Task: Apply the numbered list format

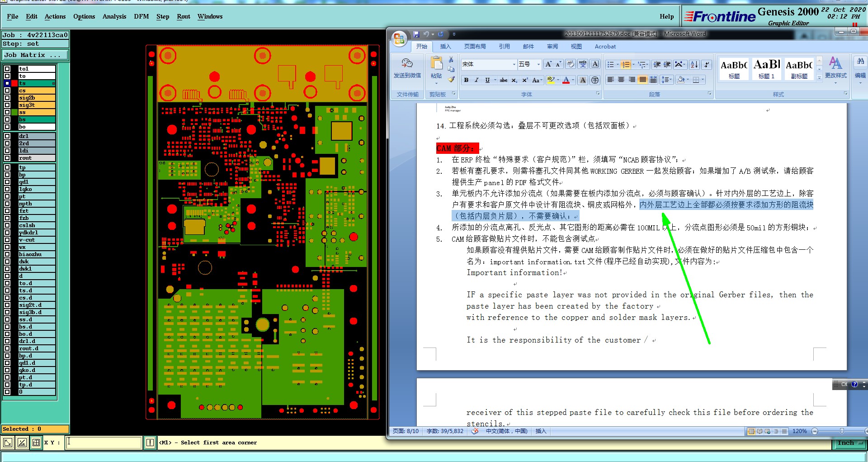Action: pos(626,64)
